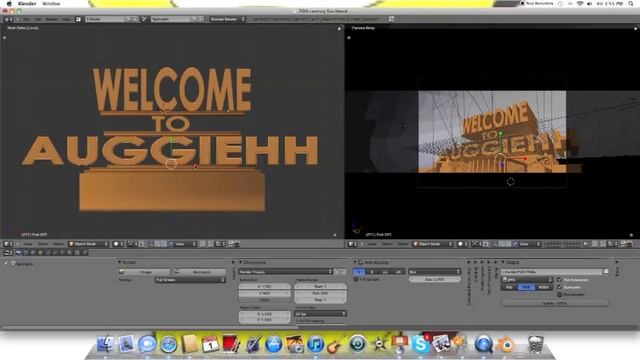Click the Animation render button

(200, 272)
